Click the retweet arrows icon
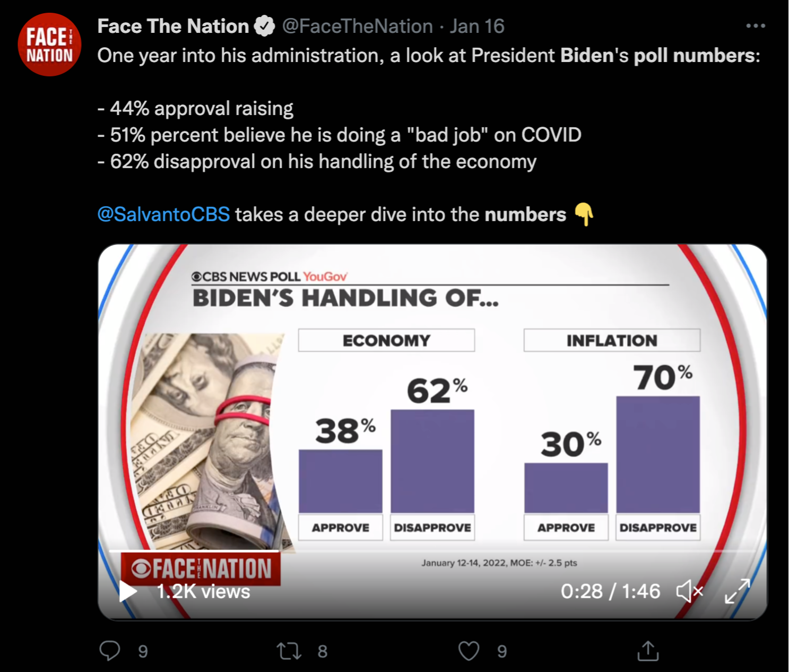The height and width of the screenshot is (672, 789). 289,651
